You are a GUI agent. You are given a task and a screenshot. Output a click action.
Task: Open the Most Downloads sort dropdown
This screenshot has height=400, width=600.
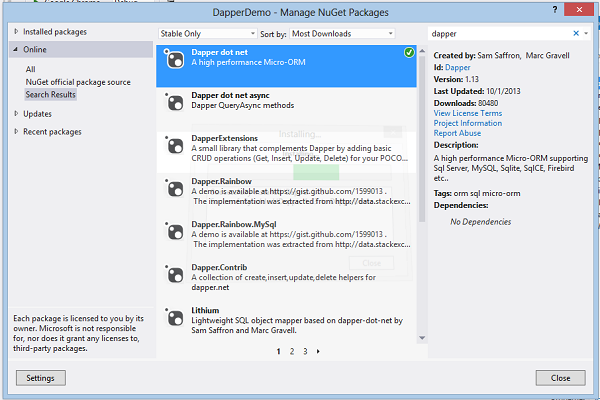pos(342,34)
